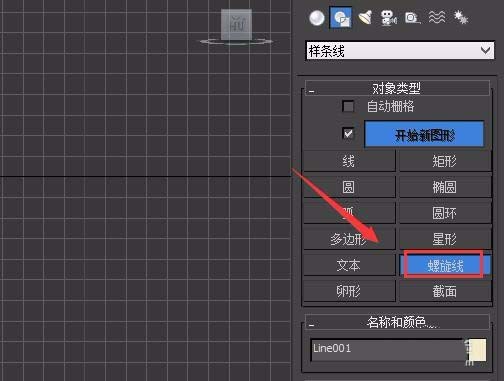Open the Space Warps wave icon

coord(437,17)
